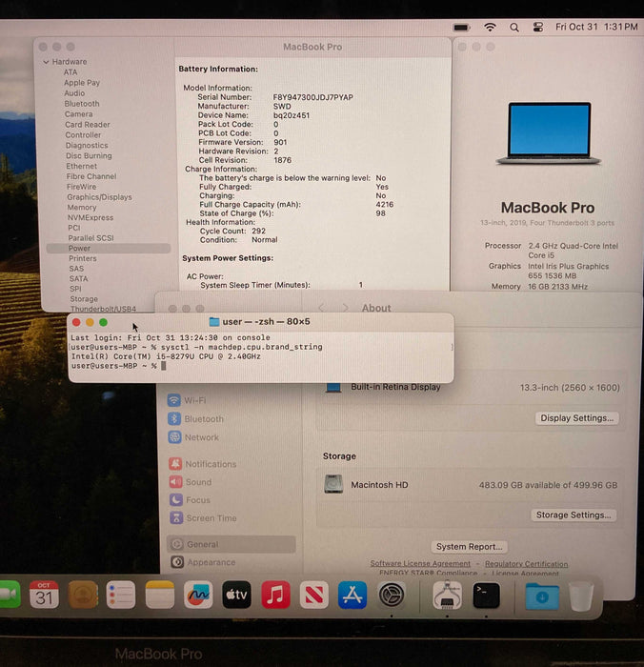Open System Information icon in Dock
Screen dimensions: 644x667
point(447,595)
